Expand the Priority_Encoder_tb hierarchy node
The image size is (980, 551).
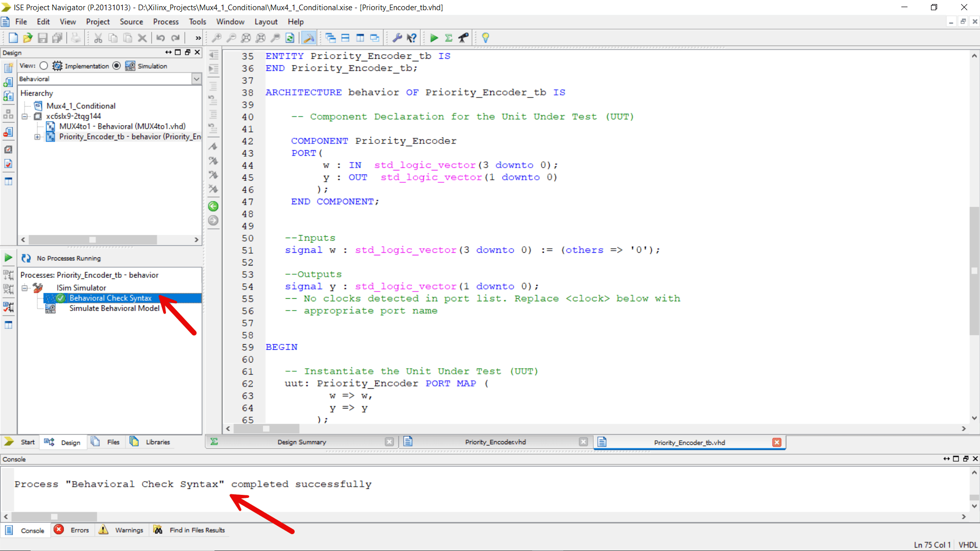(36, 137)
